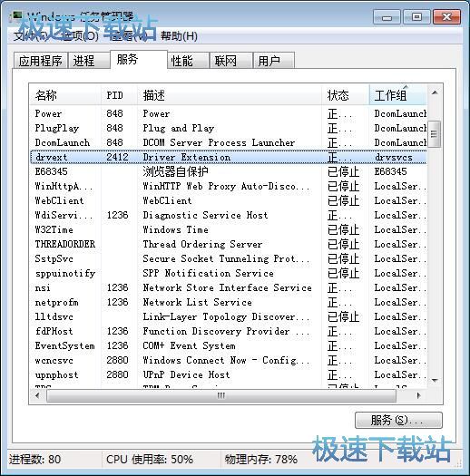Click the vertical scrollbar up arrow
The image size is (470, 476).
coord(435,92)
